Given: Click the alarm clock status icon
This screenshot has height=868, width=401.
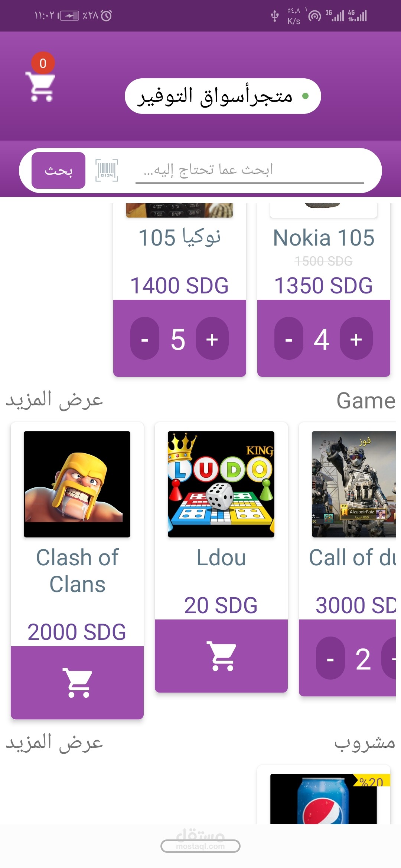Looking at the screenshot, I should pyautogui.click(x=106, y=16).
